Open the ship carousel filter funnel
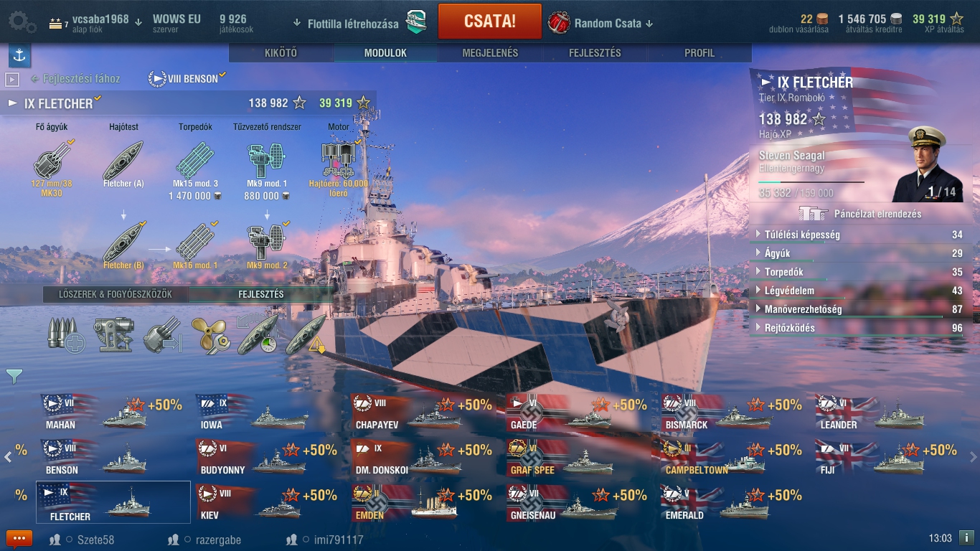The image size is (980, 551). [14, 376]
